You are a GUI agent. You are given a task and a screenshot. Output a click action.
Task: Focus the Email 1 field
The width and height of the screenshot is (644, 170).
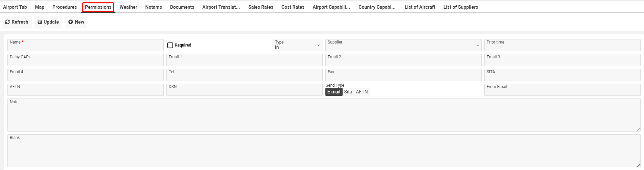click(x=244, y=61)
